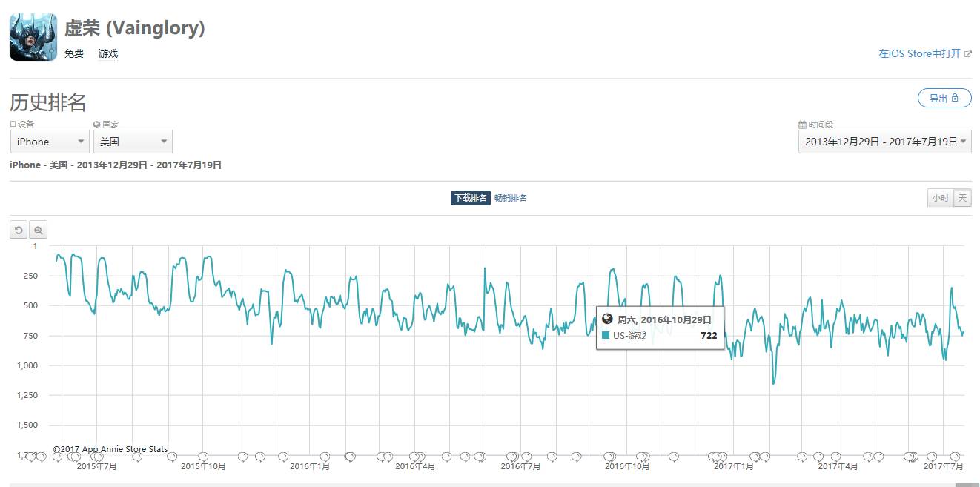Switch to the 畅销排名 tab
Viewport: 980px width, 487px height.
point(511,198)
